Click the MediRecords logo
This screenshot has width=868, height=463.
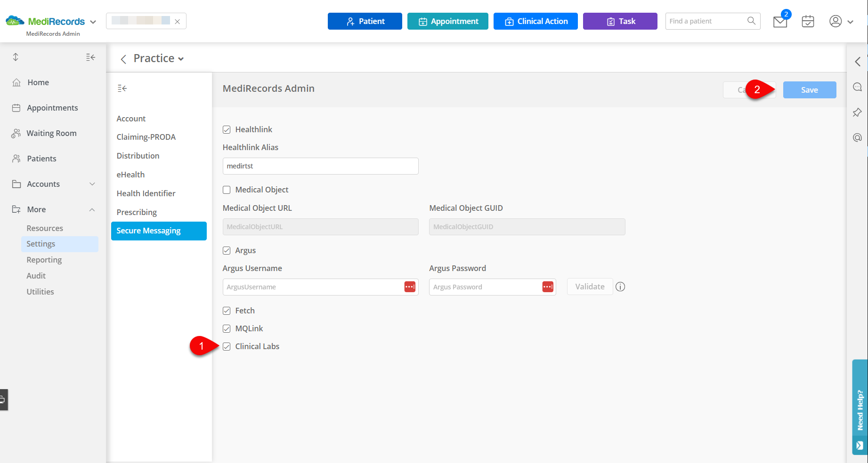(45, 21)
